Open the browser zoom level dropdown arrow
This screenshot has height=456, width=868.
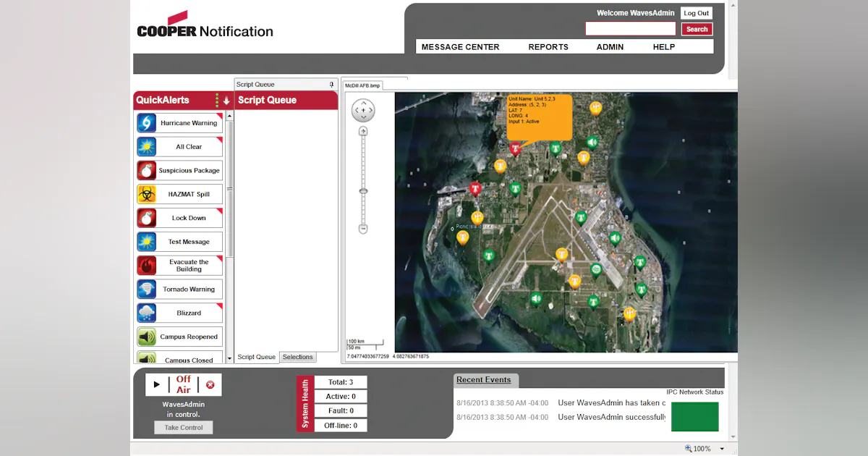[x=721, y=449]
